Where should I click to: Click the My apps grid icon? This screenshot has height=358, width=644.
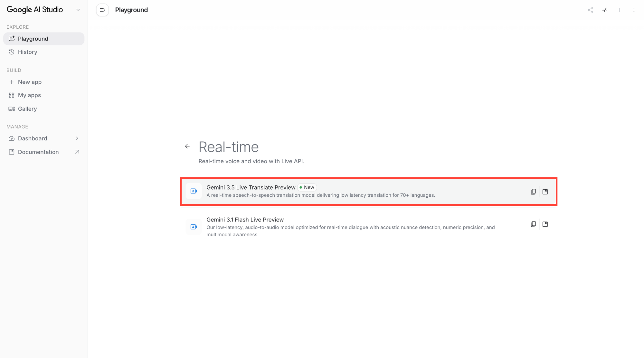pyautogui.click(x=12, y=95)
